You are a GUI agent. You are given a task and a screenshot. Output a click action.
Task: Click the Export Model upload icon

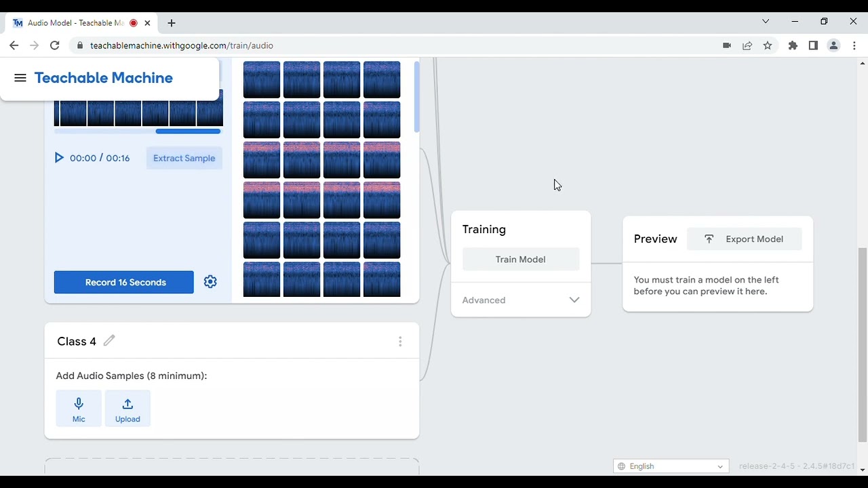tap(709, 239)
